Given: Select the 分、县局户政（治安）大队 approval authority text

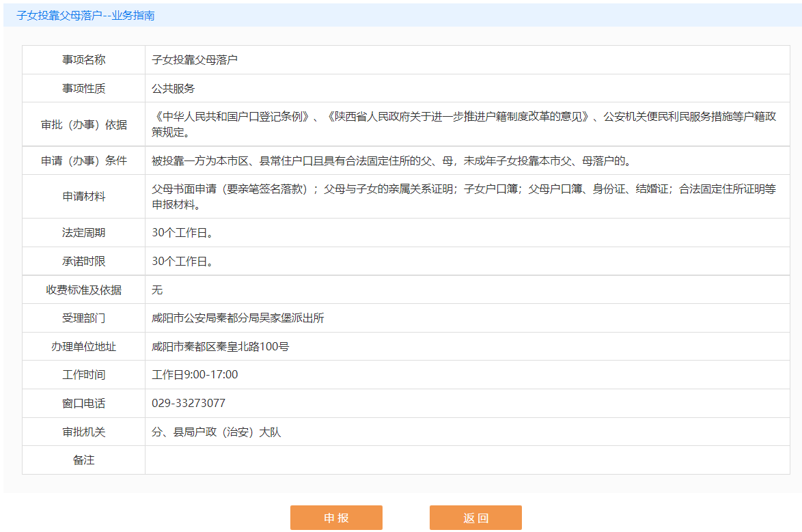Looking at the screenshot, I should 217,432.
